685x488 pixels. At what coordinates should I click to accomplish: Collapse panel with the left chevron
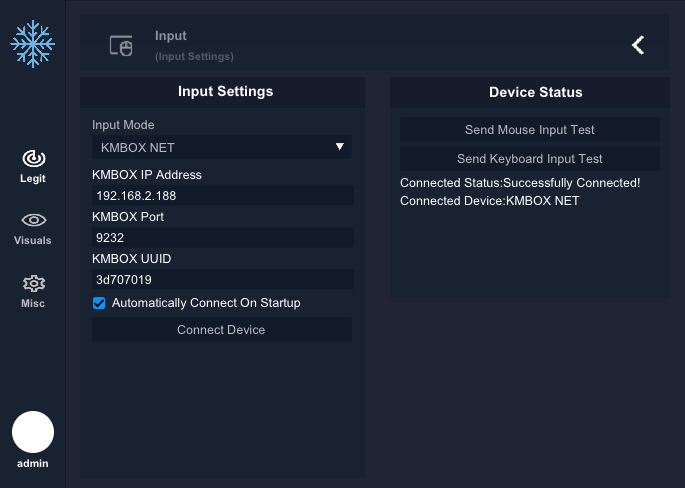tap(638, 45)
